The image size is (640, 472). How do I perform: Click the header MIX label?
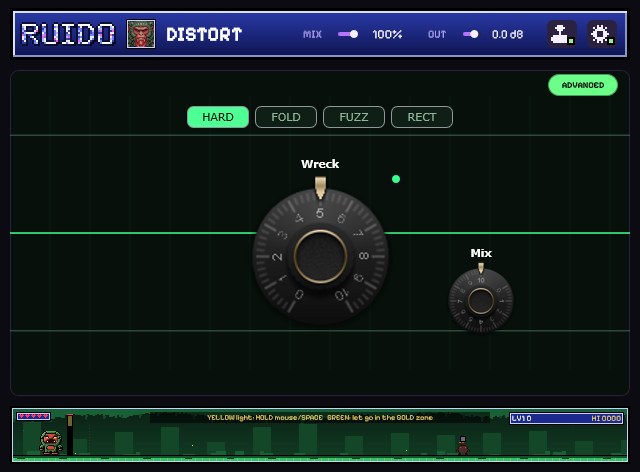pos(312,34)
